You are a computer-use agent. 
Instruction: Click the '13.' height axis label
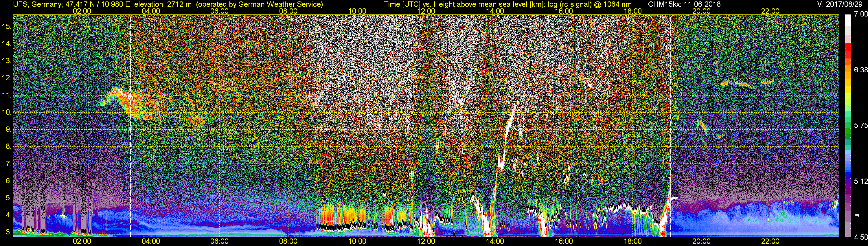click(7, 61)
